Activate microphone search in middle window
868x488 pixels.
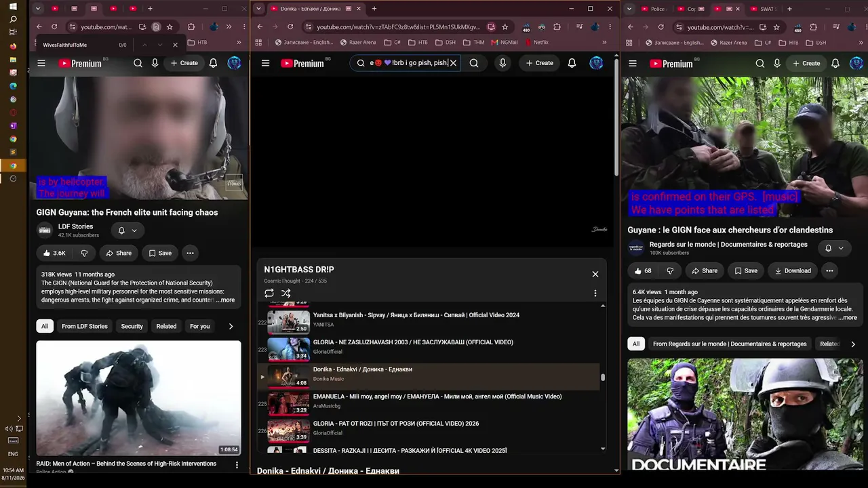pos(502,63)
